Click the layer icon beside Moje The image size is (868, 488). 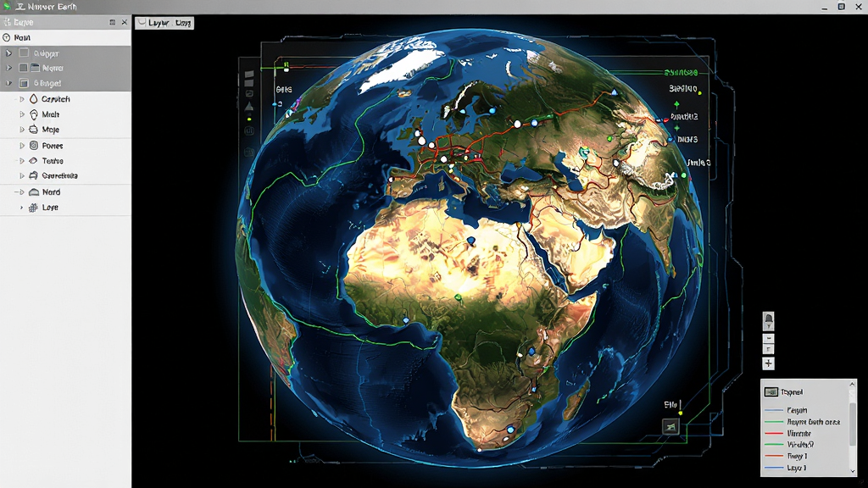tap(34, 130)
